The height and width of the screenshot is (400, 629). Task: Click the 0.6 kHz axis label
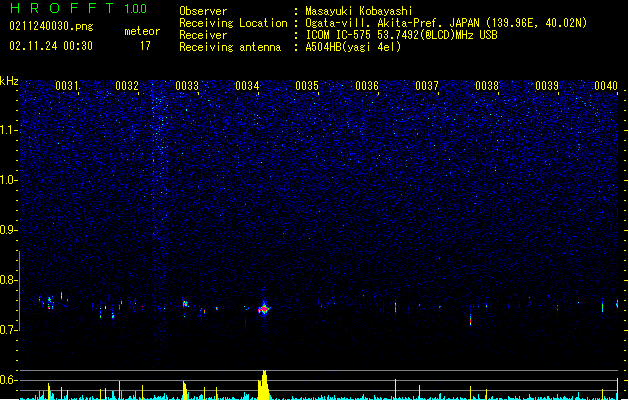[x=9, y=380]
